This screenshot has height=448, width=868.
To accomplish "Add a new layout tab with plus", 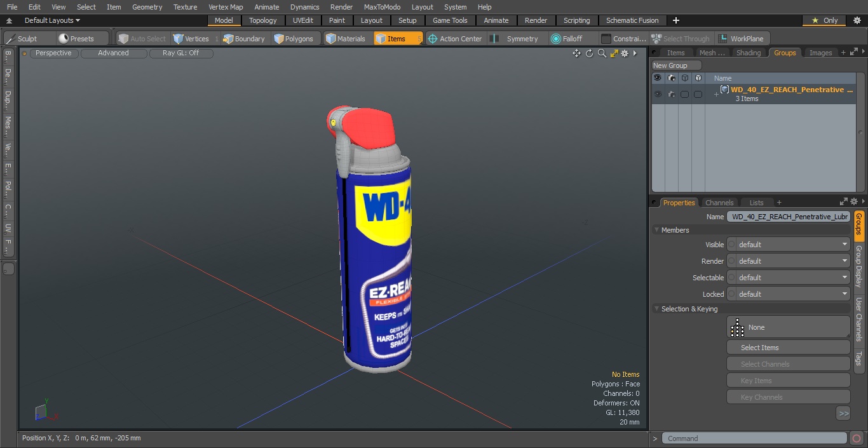I will point(675,20).
